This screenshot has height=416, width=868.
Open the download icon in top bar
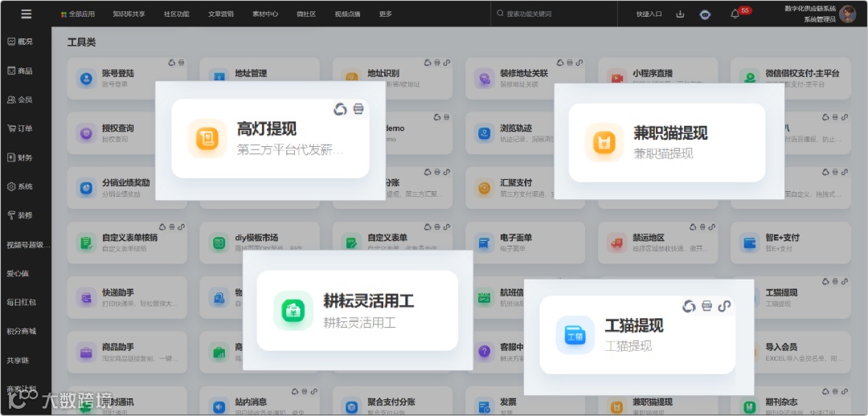[681, 14]
